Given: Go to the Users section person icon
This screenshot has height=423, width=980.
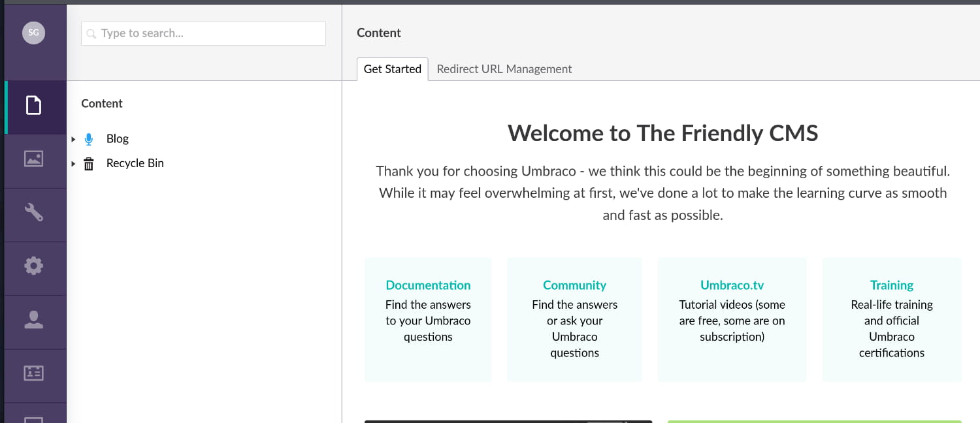Looking at the screenshot, I should tap(33, 319).
